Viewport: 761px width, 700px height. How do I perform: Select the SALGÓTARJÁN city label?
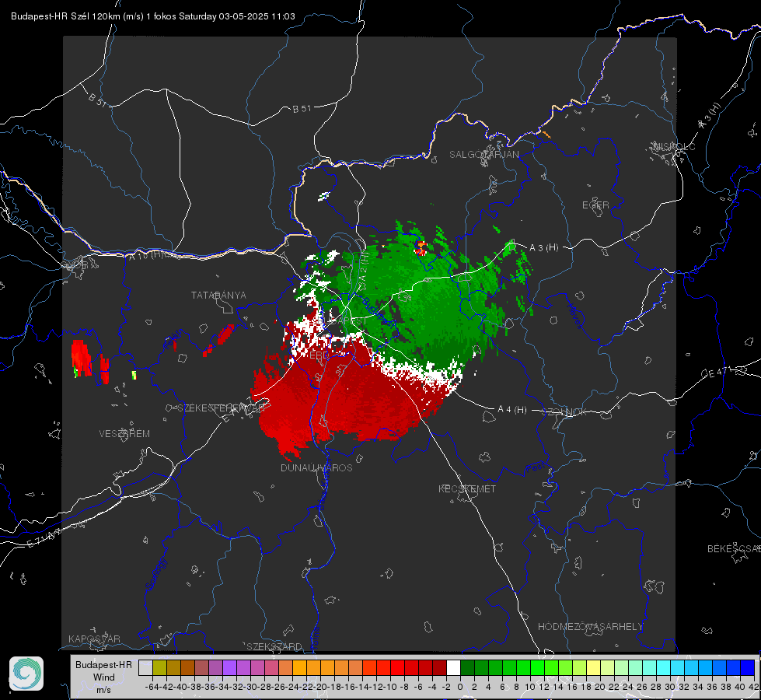pos(483,155)
